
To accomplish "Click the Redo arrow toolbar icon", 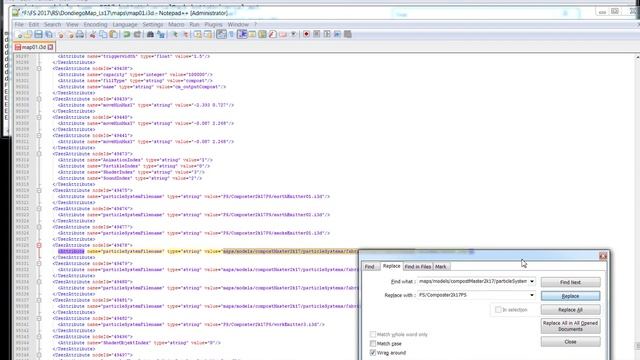I will (x=137, y=35).
